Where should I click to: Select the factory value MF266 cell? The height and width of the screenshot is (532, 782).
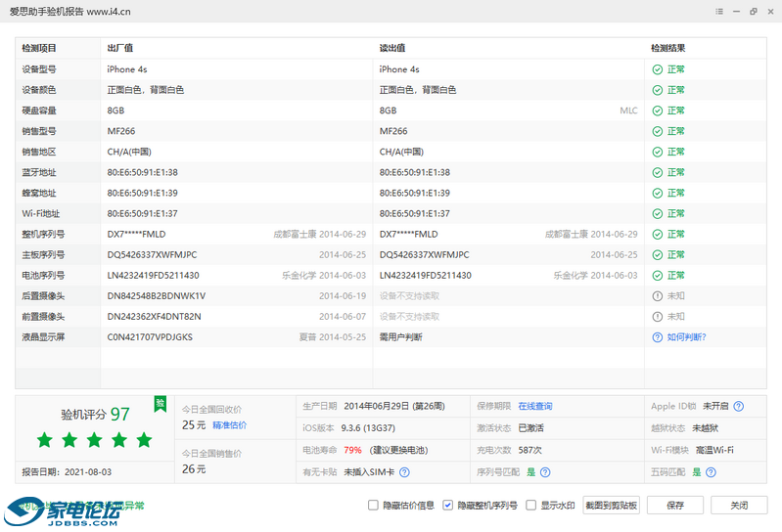coord(121,131)
